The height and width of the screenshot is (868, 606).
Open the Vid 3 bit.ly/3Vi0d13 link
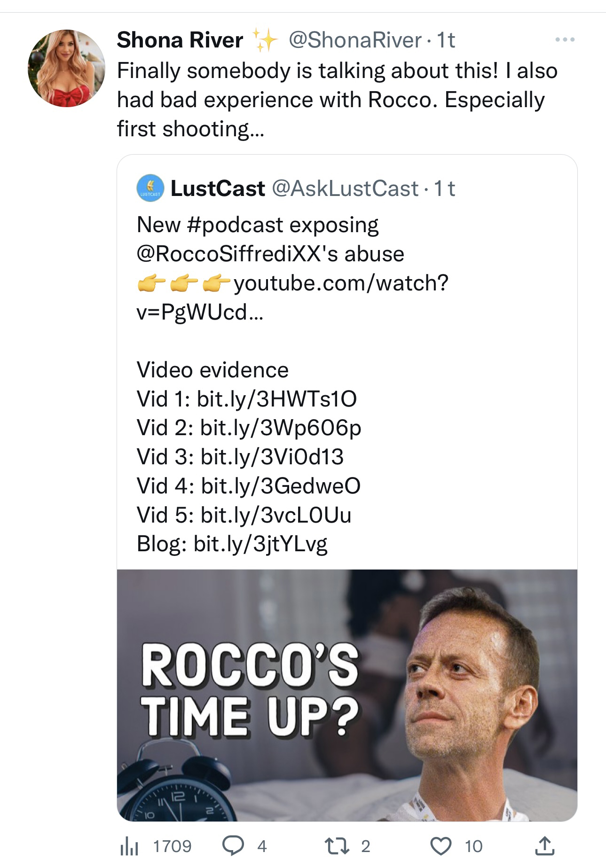272,457
